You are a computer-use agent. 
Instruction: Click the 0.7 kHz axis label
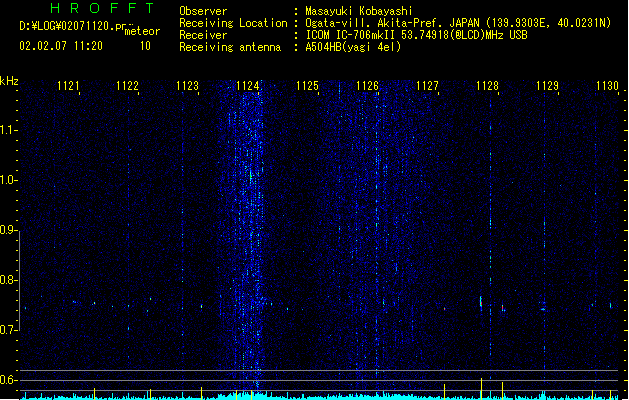coord(8,330)
